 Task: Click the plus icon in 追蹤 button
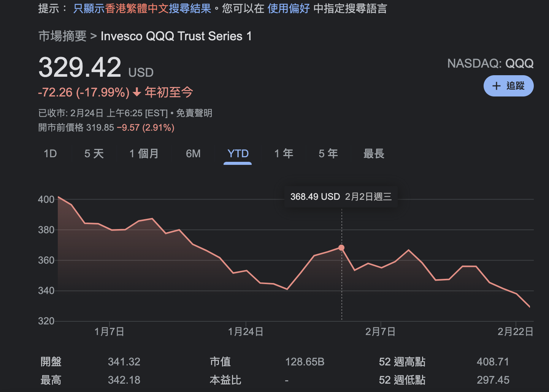point(496,86)
